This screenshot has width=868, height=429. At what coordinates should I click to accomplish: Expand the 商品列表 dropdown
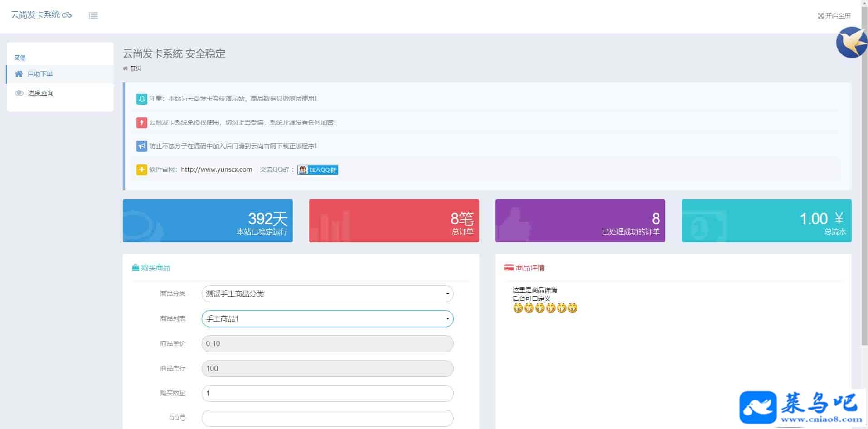coord(327,319)
